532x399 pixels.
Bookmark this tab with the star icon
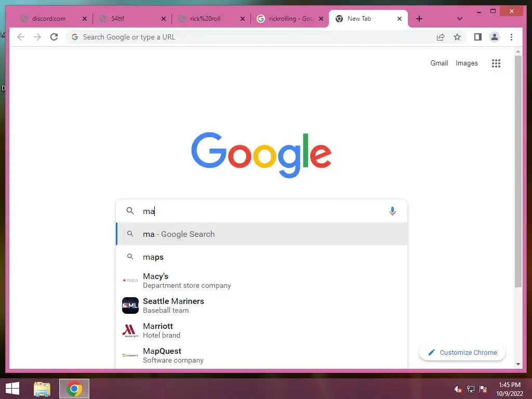click(x=457, y=37)
